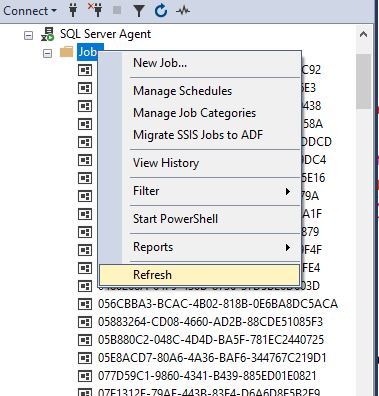Viewport: 379px width, 396px height.
Task: Click job icon beside 05883264-CD08
Action: pyautogui.click(x=85, y=322)
